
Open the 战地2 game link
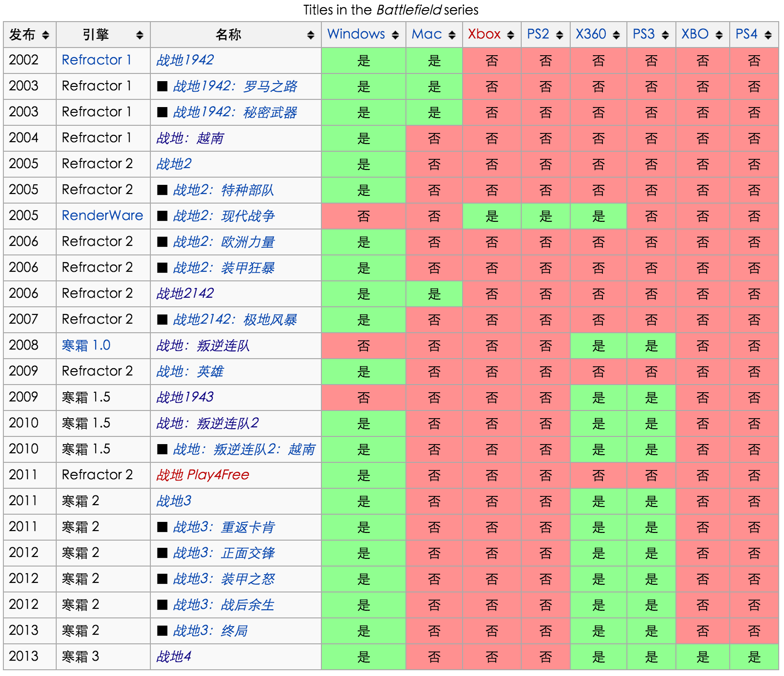click(x=174, y=164)
